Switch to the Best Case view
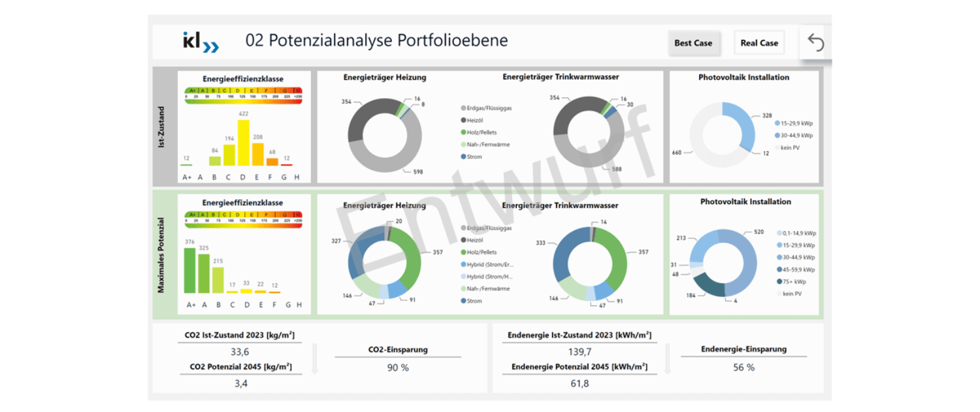The width and height of the screenshot is (980, 412). pyautogui.click(x=693, y=43)
